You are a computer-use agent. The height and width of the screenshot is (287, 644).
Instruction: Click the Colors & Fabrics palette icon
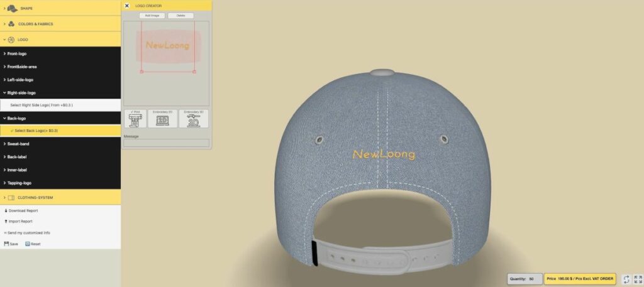[x=11, y=24]
